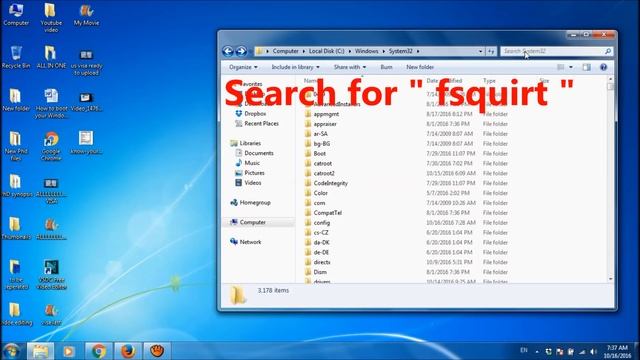Change the folder view layout

click(560, 67)
